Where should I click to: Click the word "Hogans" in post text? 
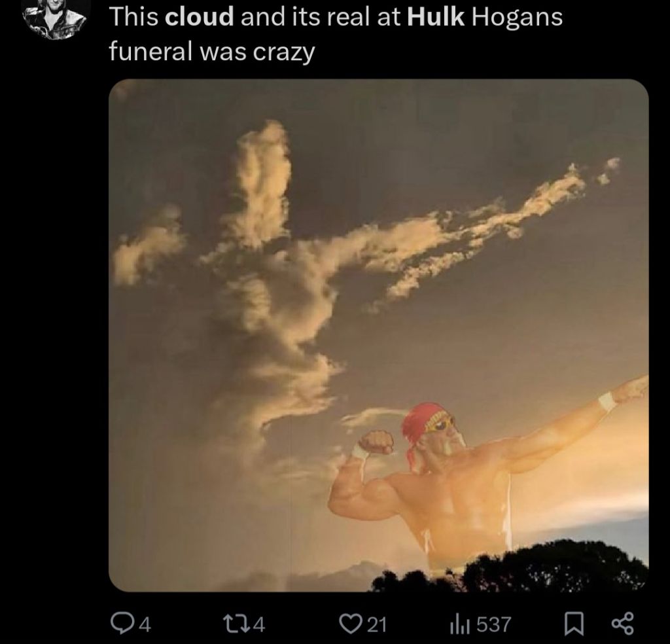[517, 18]
